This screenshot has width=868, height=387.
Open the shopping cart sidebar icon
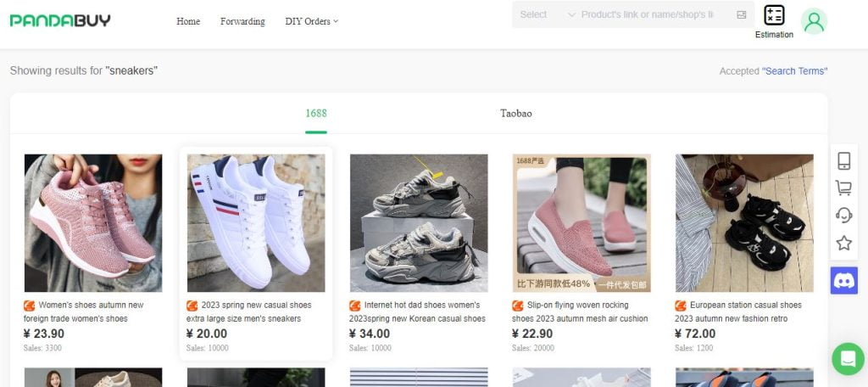(x=843, y=188)
